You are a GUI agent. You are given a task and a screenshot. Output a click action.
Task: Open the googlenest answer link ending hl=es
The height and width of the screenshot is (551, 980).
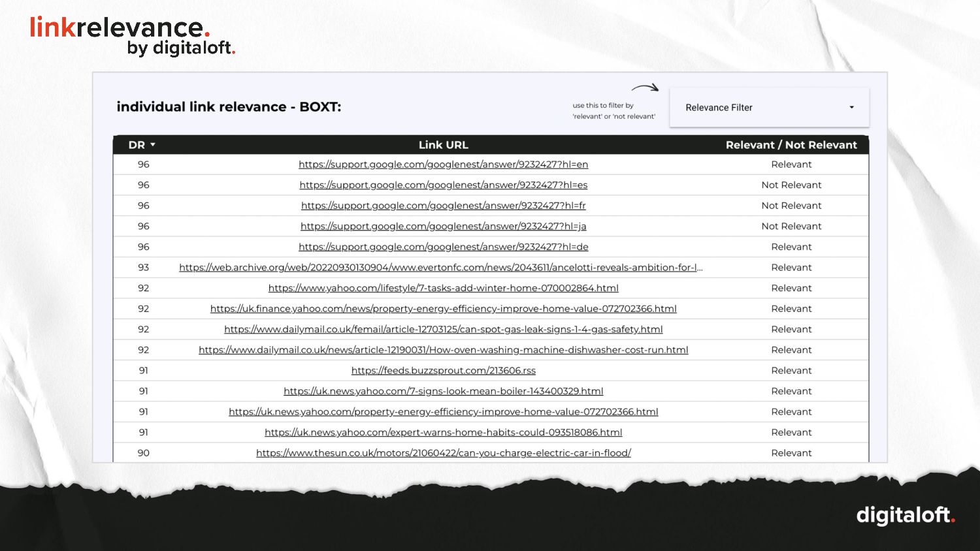[x=443, y=185]
